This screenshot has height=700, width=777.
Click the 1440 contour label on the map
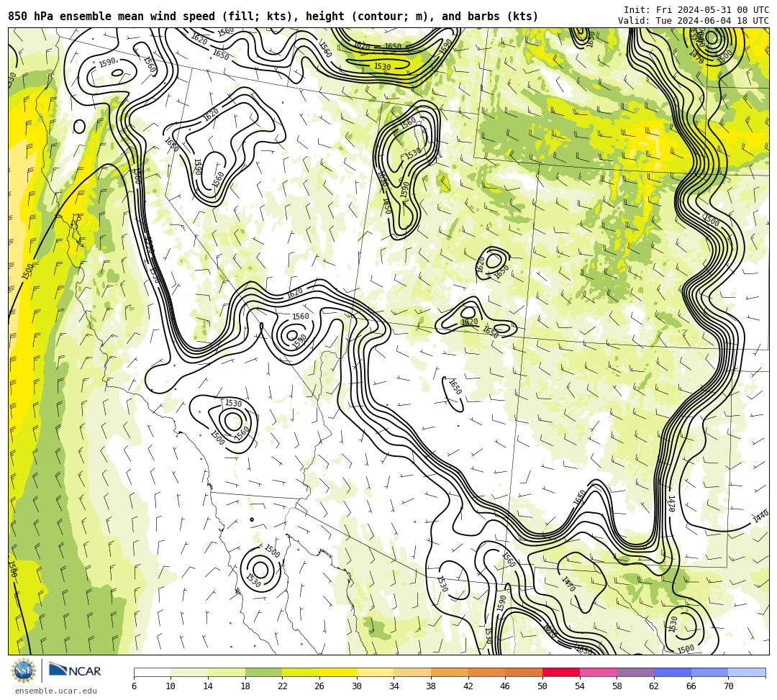coord(760,517)
